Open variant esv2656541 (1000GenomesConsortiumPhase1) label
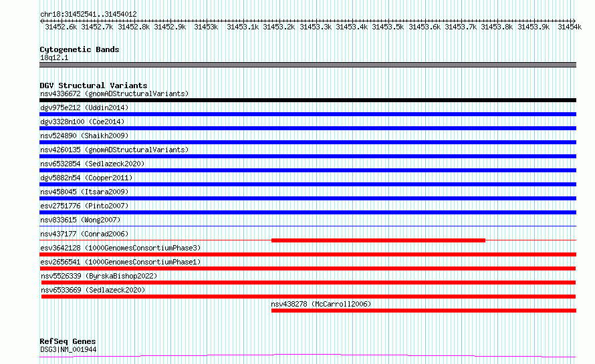 tap(120, 262)
